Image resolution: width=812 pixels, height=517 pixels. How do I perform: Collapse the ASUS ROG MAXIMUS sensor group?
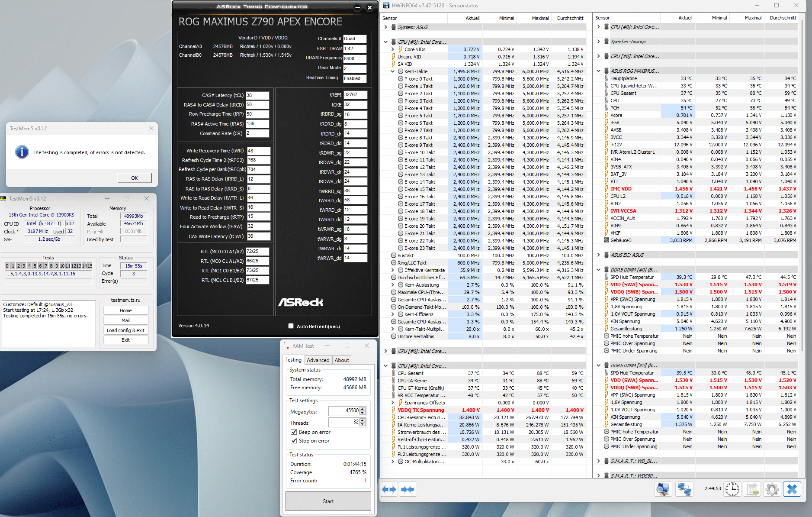[598, 71]
